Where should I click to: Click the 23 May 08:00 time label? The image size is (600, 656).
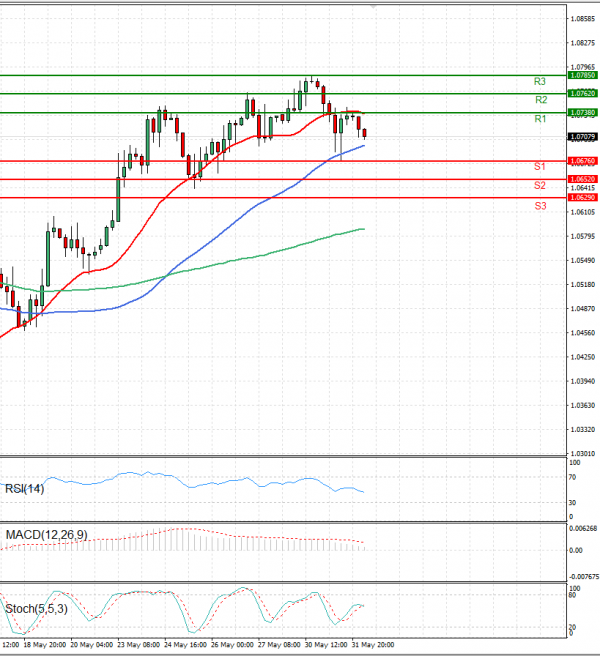139,646
